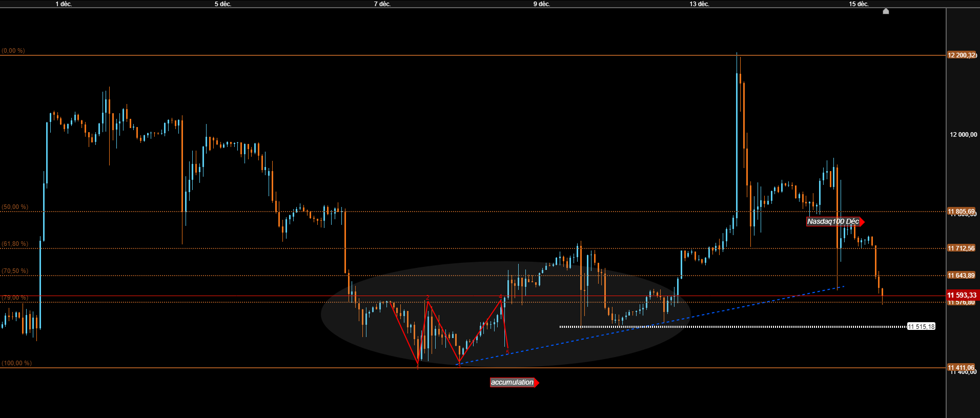Click the (50,00 %) Fibonacci level label

[15, 207]
